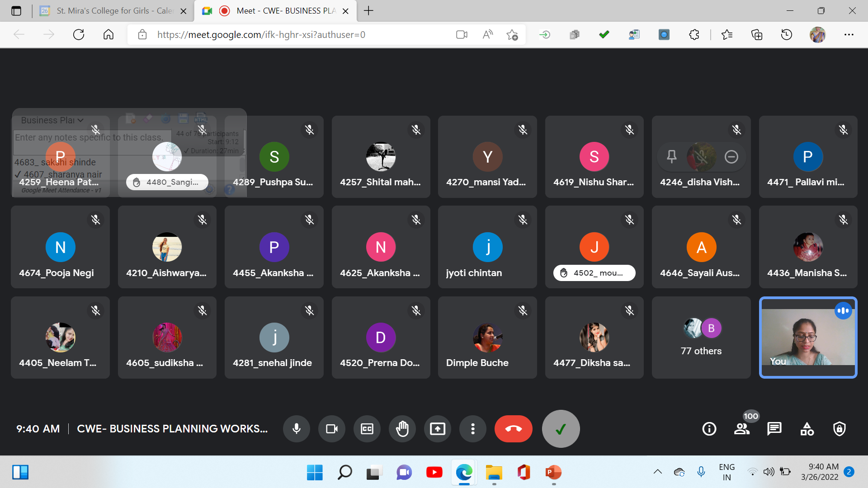Viewport: 868px width, 488px height.
Task: Raise hand toggle button
Action: [x=402, y=428]
